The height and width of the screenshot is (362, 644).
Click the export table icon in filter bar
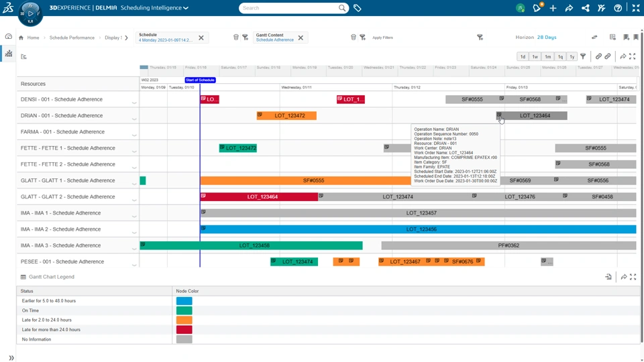(x=612, y=38)
